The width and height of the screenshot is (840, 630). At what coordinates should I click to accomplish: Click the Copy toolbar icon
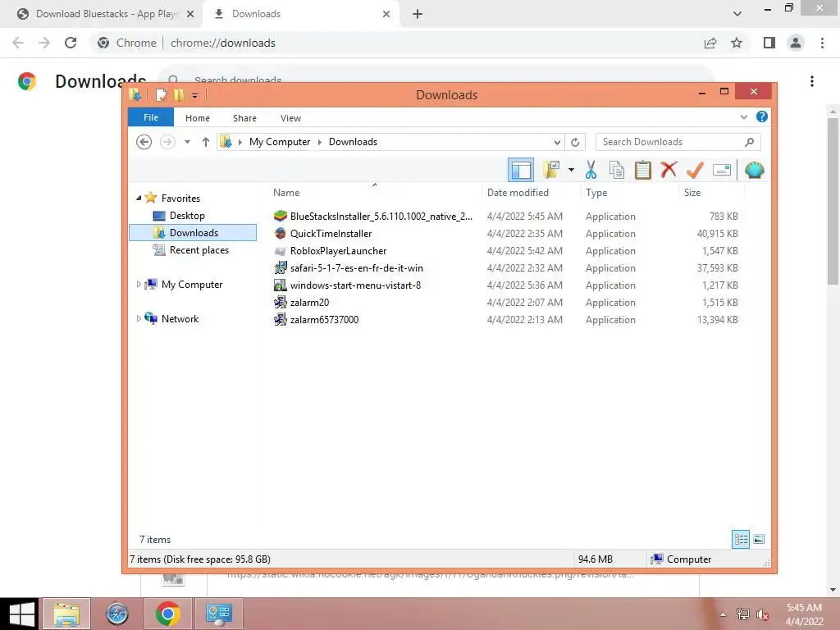(x=617, y=170)
